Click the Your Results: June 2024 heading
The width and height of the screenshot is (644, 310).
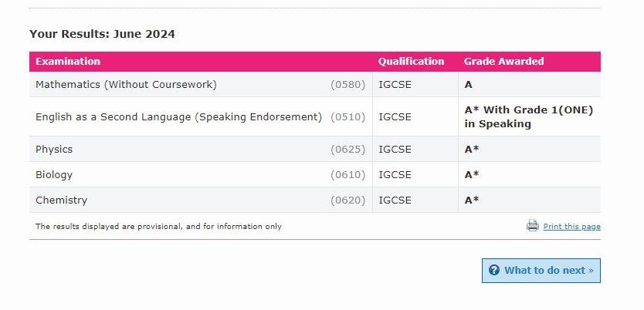pos(102,34)
